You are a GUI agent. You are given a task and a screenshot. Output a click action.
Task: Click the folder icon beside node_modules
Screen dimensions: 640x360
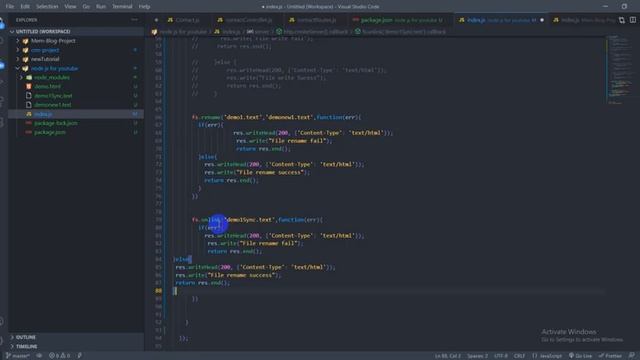pos(29,78)
